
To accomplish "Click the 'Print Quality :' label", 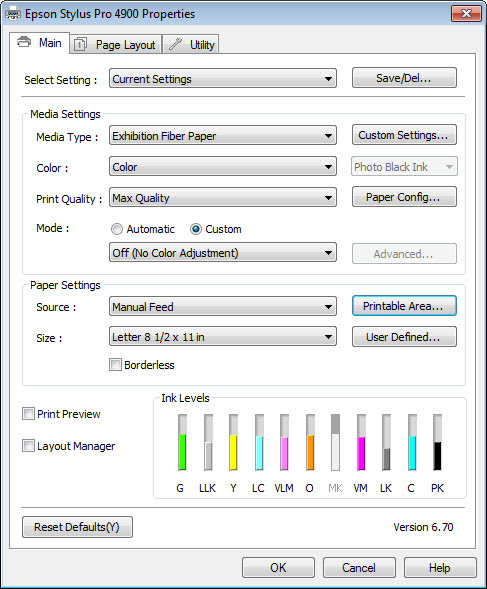I will pos(69,199).
